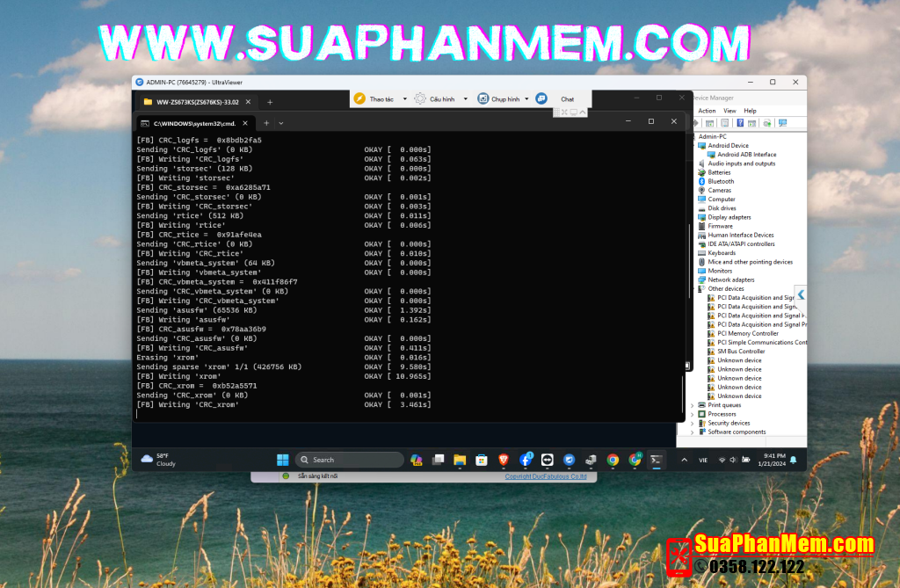Open Brave browser from the taskbar
This screenshot has width=900, height=588.
tap(504, 460)
